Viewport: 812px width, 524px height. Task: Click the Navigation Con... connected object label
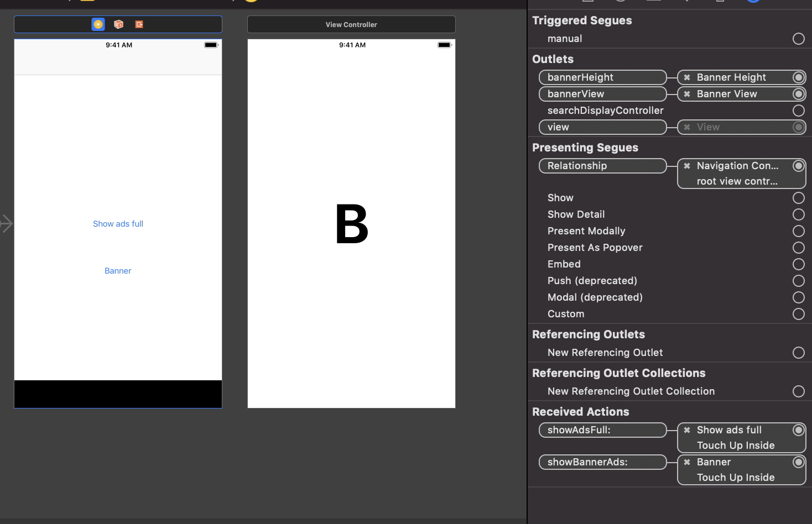pyautogui.click(x=737, y=166)
